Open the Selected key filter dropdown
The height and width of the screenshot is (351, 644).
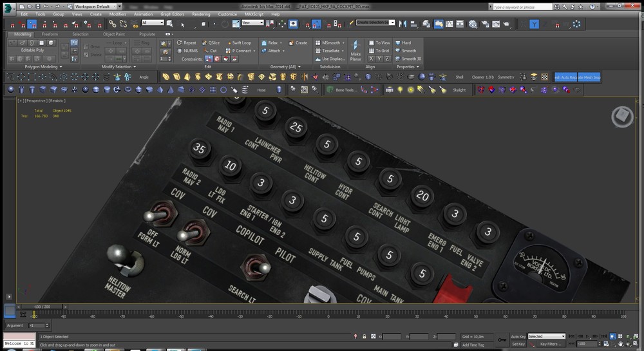(547, 336)
